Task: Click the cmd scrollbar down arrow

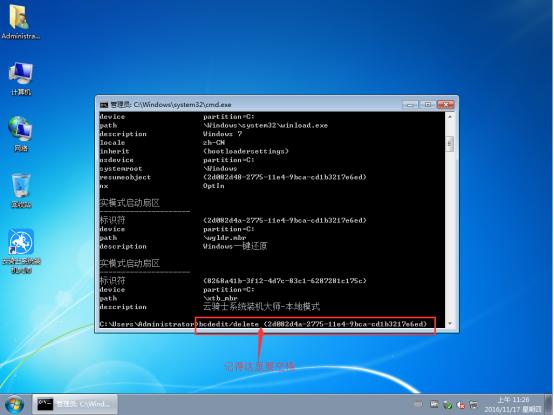Action: [x=450, y=323]
